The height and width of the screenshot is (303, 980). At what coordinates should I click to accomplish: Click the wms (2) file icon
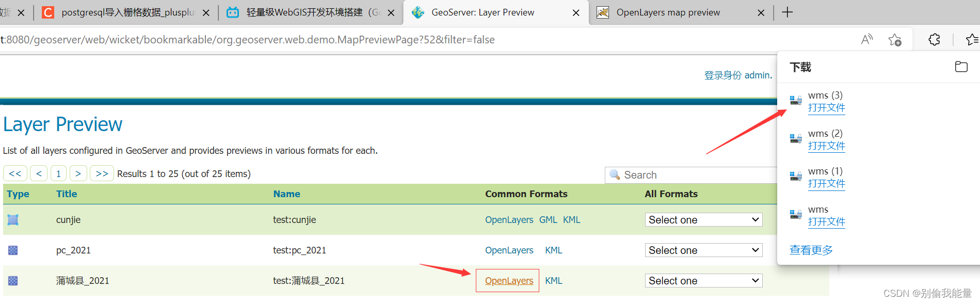point(796,138)
